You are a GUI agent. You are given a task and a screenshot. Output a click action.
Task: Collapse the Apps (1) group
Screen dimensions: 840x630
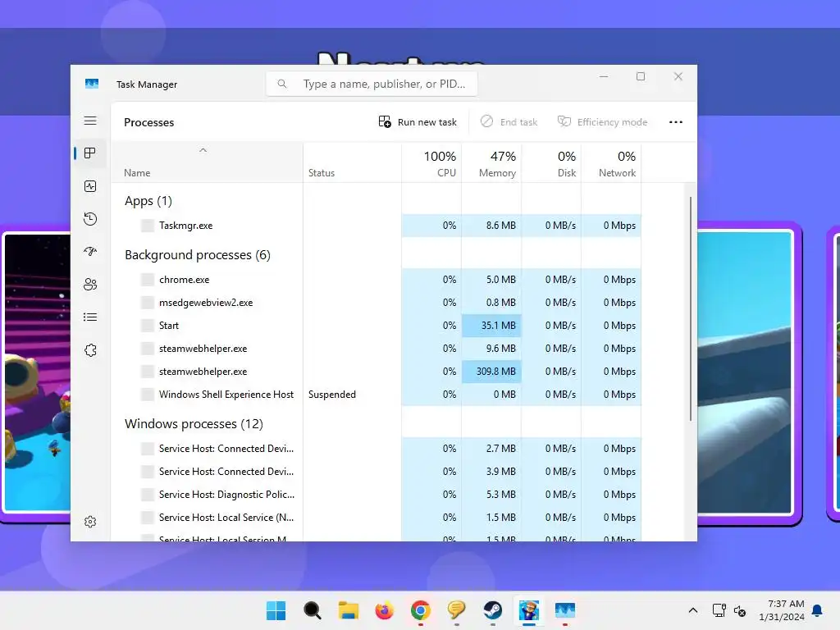coord(148,201)
